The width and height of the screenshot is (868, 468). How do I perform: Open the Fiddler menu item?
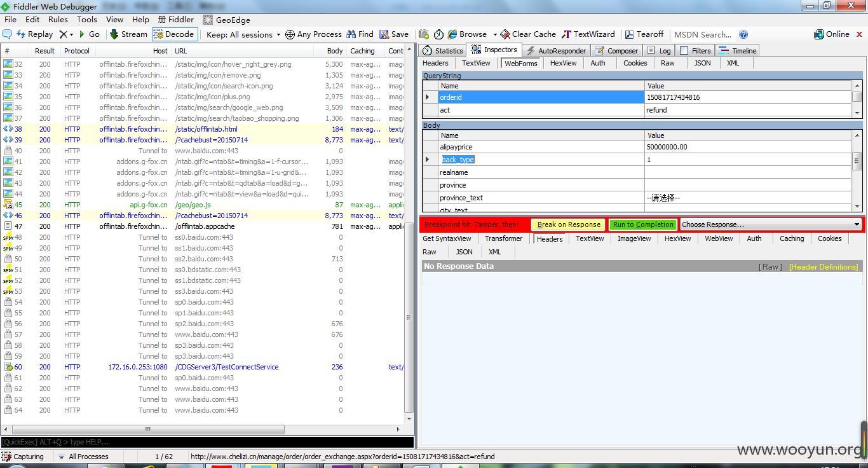(x=176, y=20)
